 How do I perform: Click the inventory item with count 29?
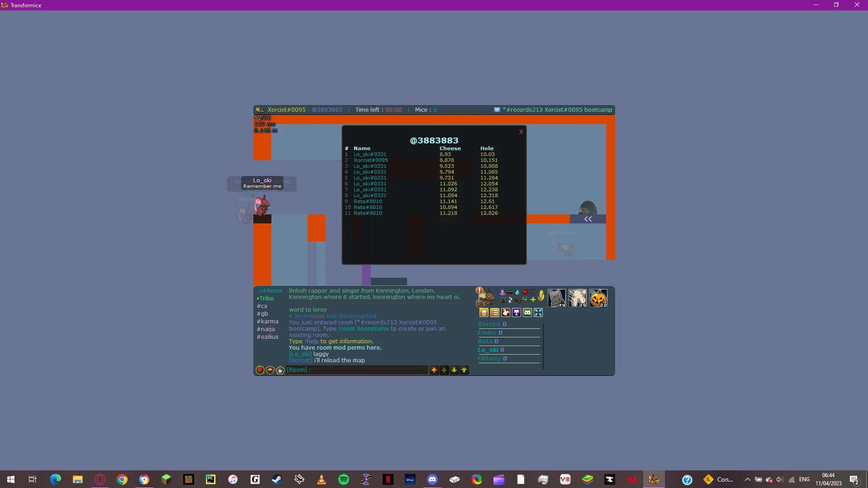point(578,298)
